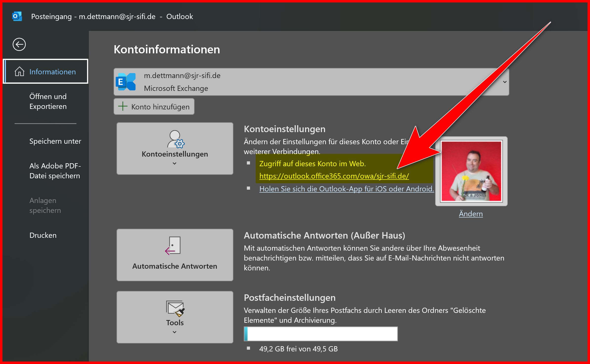Expand the chevron under Kontoeinstellungen
Image resolution: width=590 pixels, height=364 pixels.
(x=175, y=163)
